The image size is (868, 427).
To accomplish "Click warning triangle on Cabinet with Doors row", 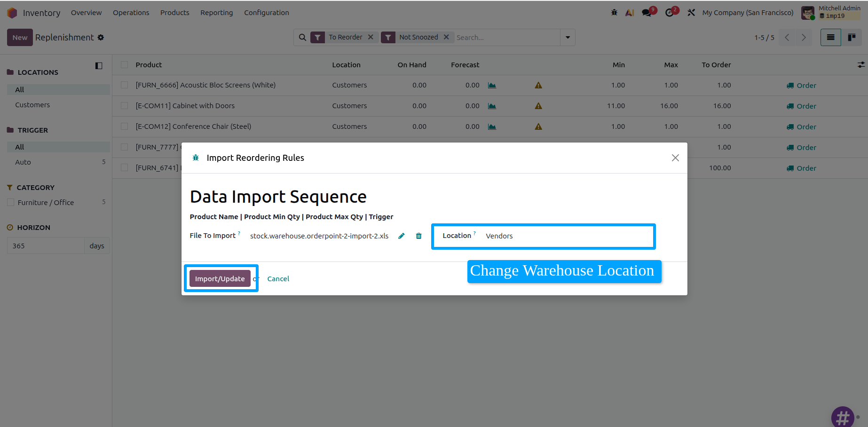I will [538, 106].
